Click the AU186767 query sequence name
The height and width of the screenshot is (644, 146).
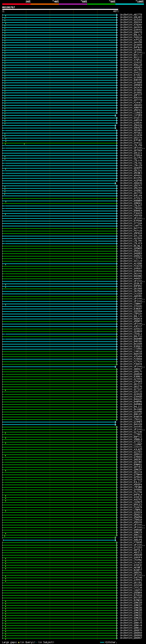pos(8,7)
